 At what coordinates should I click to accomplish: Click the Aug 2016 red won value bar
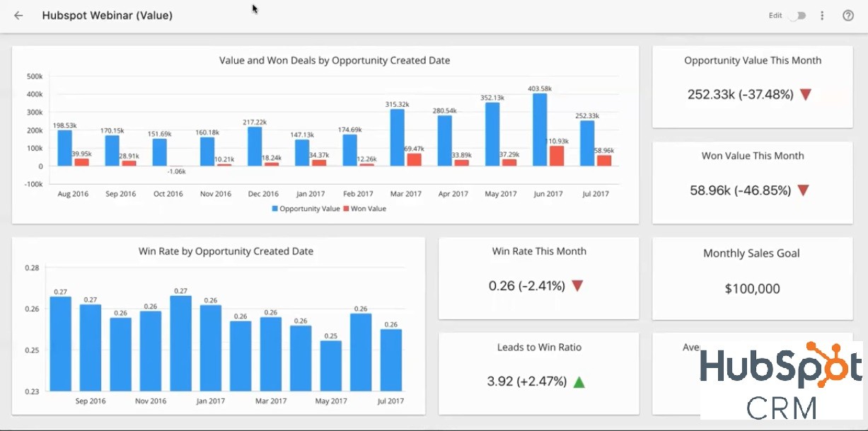tap(82, 162)
